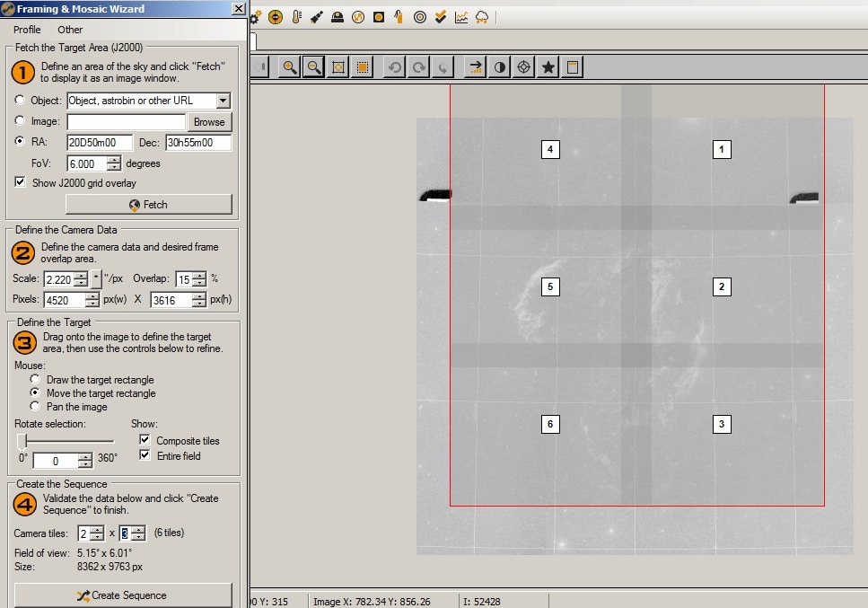
Task: Click the pixel width spinner arrows
Action: [92, 300]
